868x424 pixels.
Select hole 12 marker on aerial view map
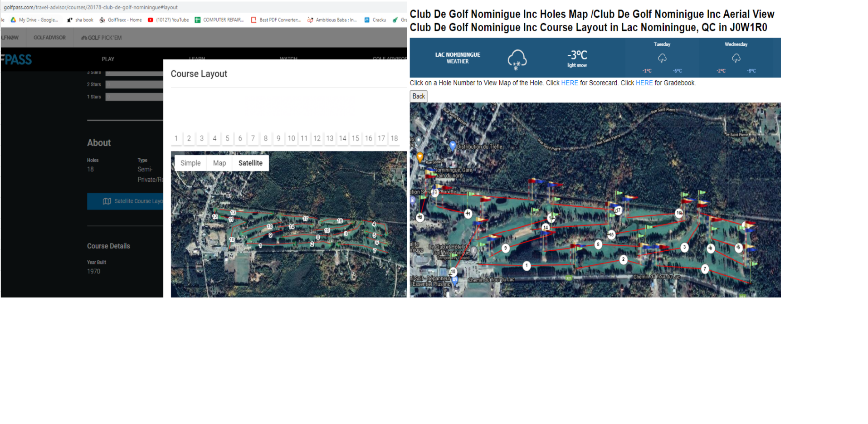[420, 217]
